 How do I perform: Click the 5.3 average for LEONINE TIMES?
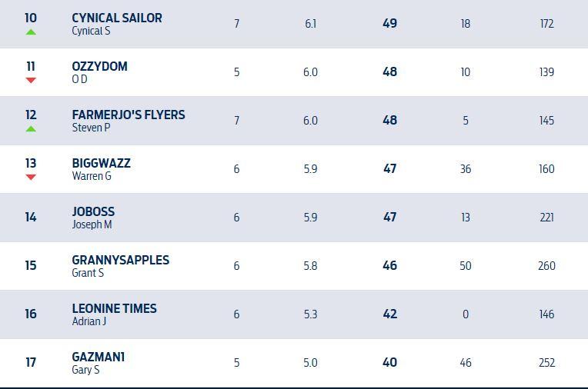click(310, 314)
